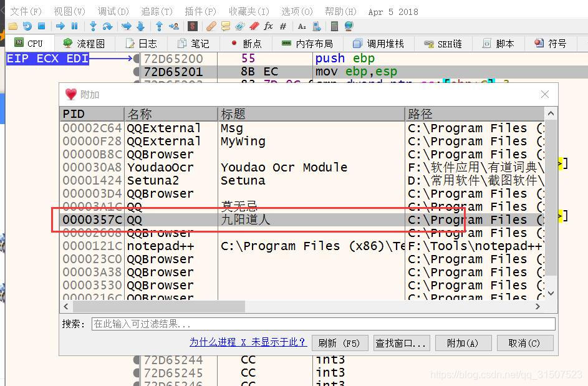
Task: Click the 搜索 filter input field
Action: [x=323, y=324]
